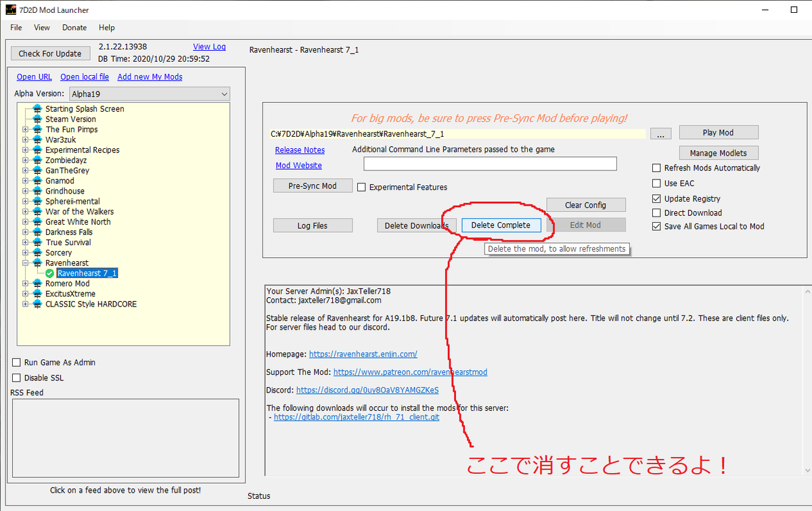Uncheck Update Registry
Image resolution: width=812 pixels, height=511 pixels.
(656, 198)
